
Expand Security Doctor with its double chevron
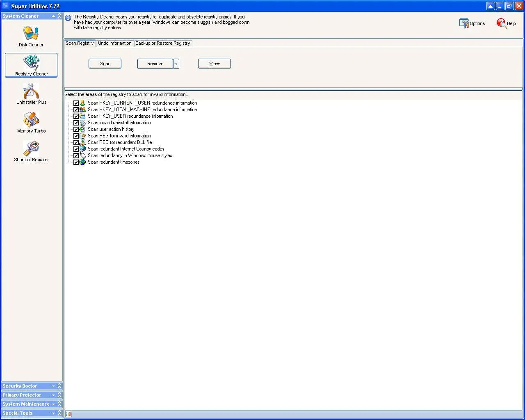click(x=59, y=386)
